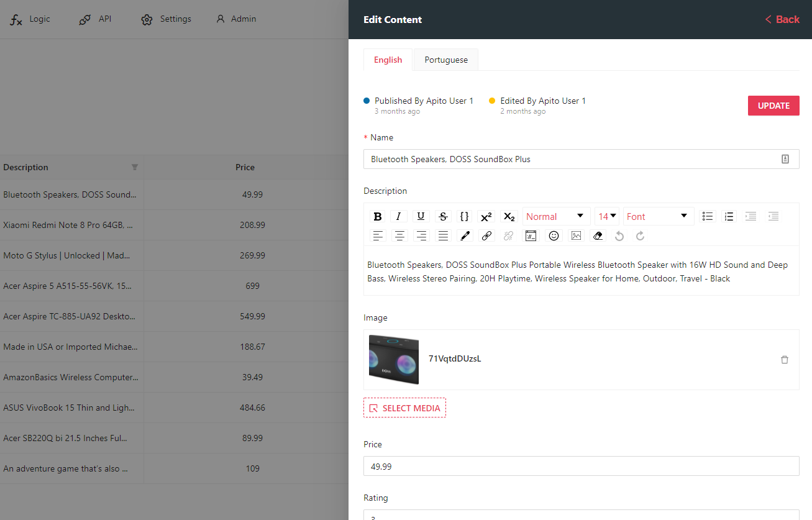This screenshot has width=812, height=520.
Task: Select the Acer Aspire TC-885 Desktop row
Action: 174,316
